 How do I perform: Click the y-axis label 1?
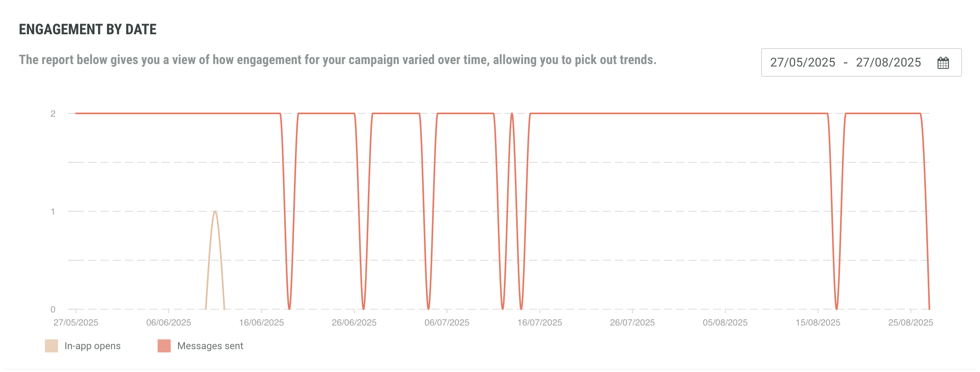(x=53, y=211)
